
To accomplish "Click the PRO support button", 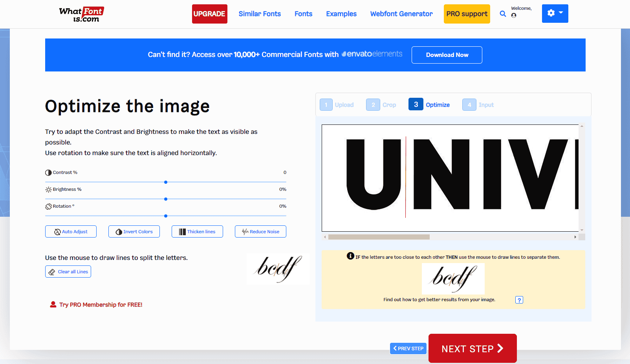I will pyautogui.click(x=467, y=14).
